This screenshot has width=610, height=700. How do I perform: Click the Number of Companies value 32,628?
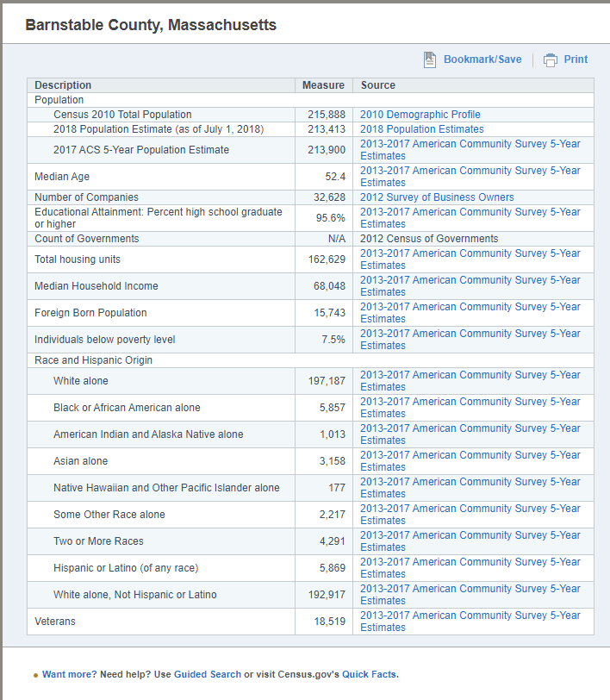tap(329, 197)
